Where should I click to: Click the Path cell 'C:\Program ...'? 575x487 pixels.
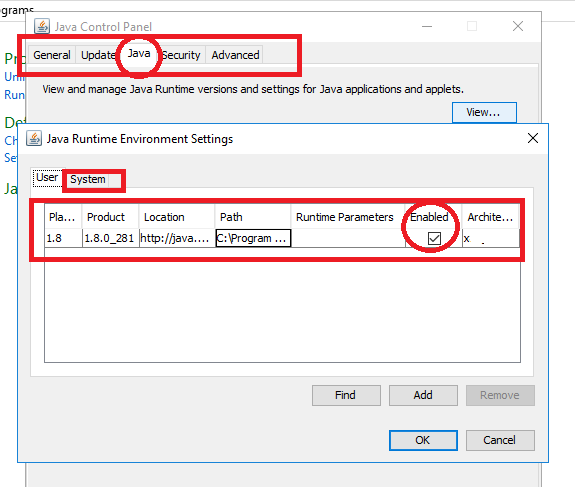[253, 238]
